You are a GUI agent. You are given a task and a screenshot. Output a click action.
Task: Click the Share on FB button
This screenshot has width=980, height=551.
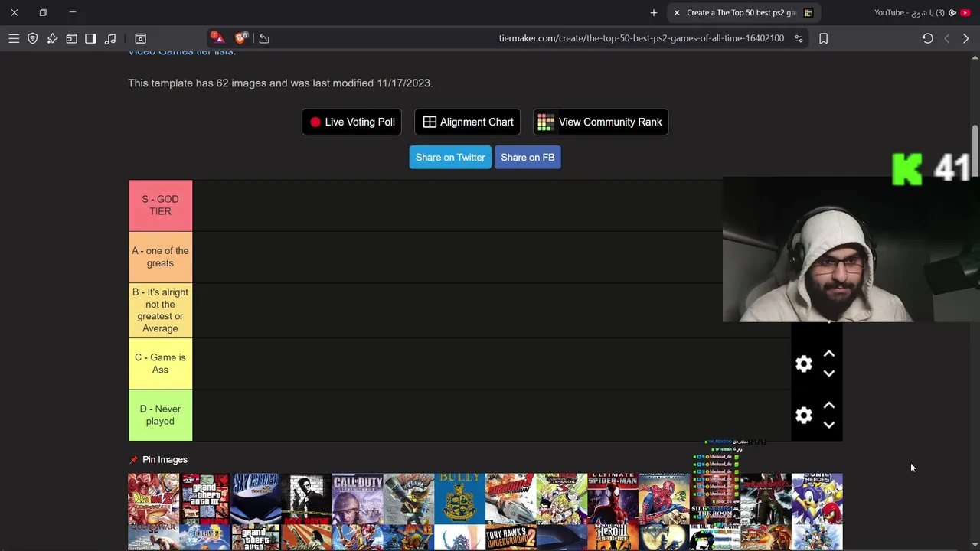(x=528, y=157)
